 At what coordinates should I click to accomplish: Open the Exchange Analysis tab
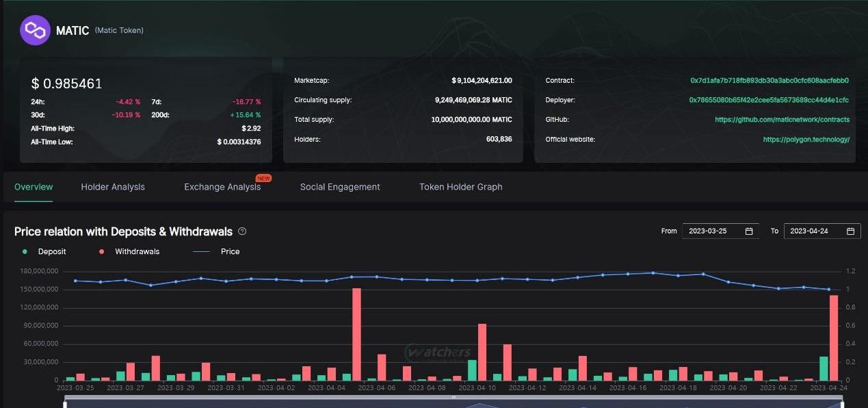click(222, 187)
